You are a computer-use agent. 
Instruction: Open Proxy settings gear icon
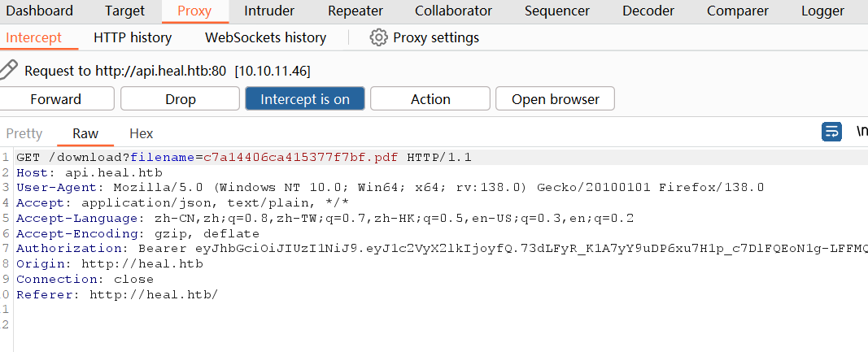tap(378, 37)
